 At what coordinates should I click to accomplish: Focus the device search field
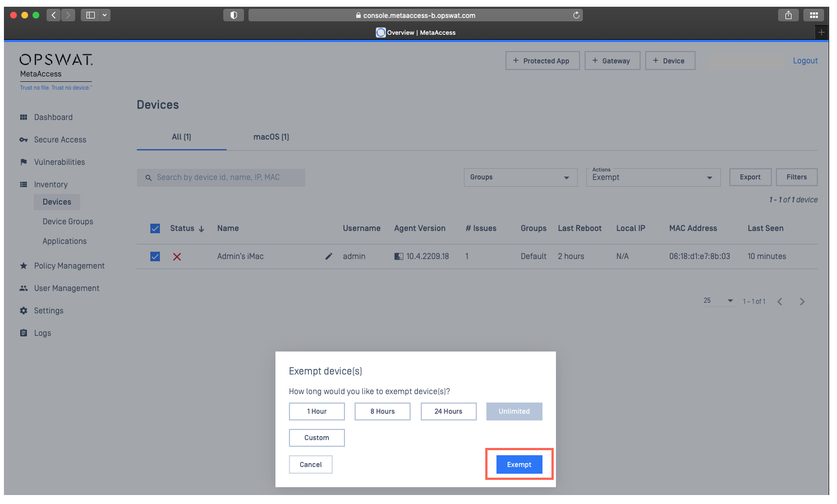tap(221, 178)
